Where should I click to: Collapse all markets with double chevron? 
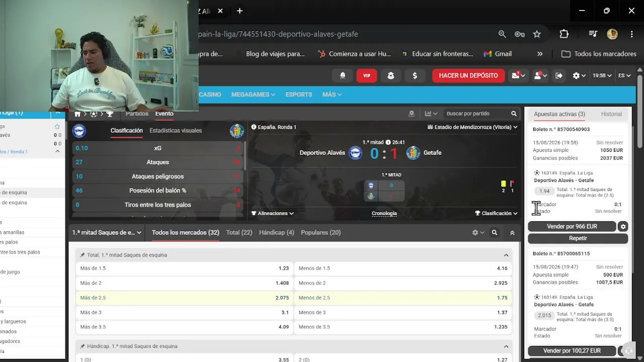click(x=512, y=233)
